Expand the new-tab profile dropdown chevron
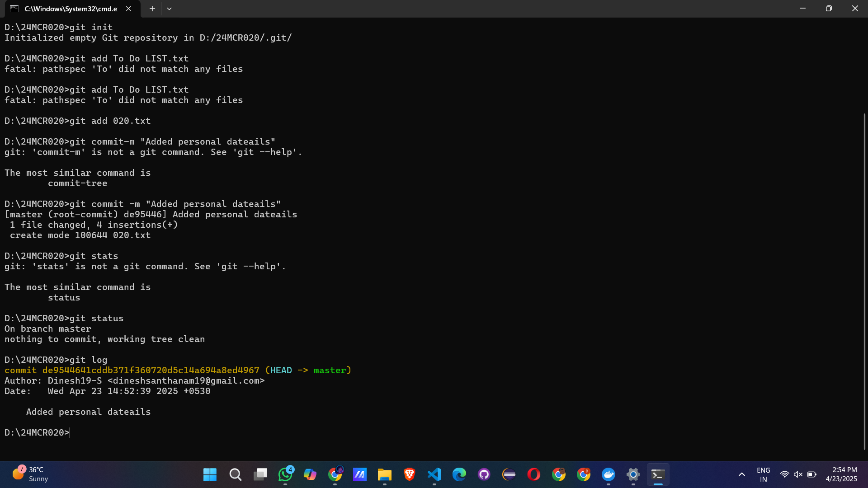Screen dimensions: 868x488 [x=169, y=9]
